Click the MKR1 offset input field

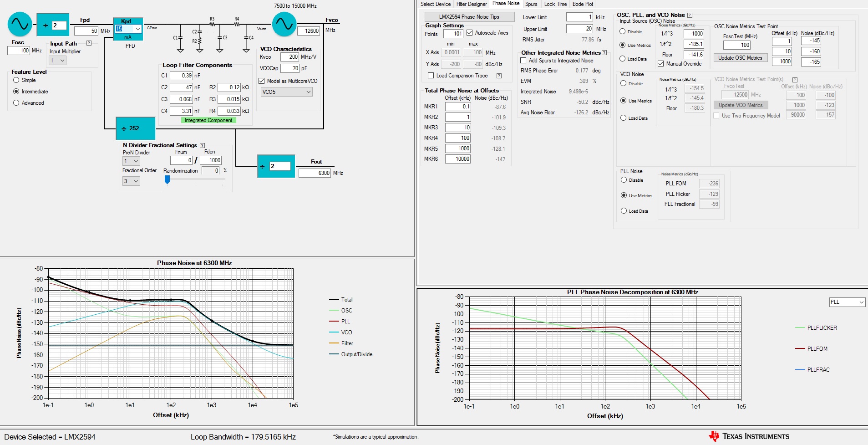[458, 107]
